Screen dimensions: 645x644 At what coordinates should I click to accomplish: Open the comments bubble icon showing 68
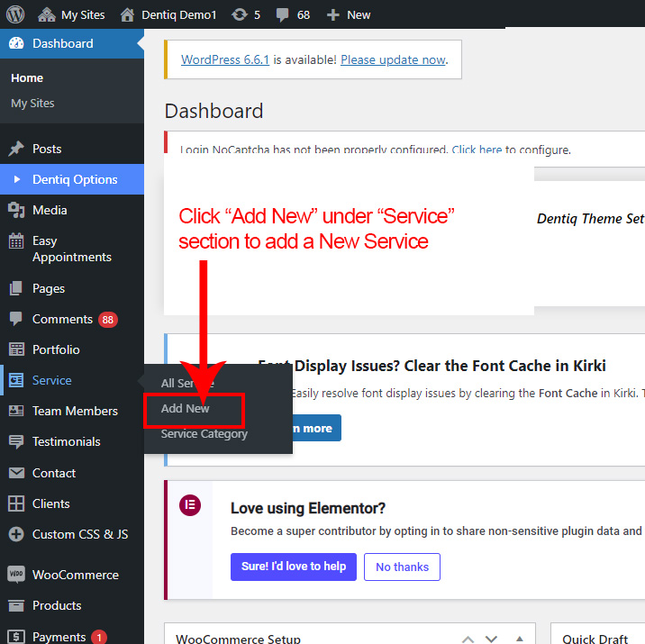tap(283, 14)
